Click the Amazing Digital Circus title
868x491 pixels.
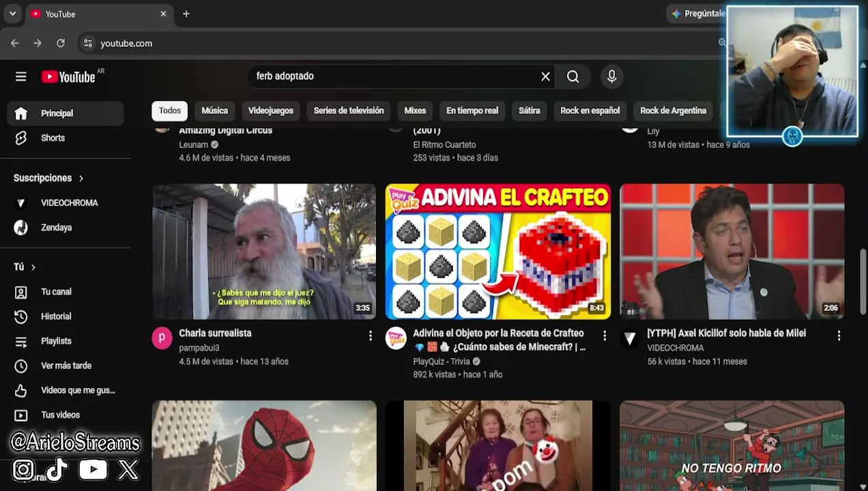point(225,130)
